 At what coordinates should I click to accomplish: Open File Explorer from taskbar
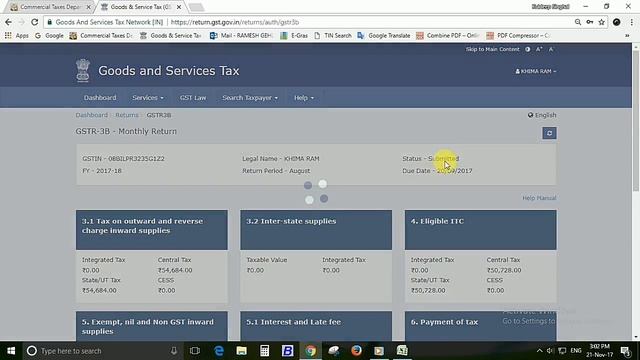(242, 351)
